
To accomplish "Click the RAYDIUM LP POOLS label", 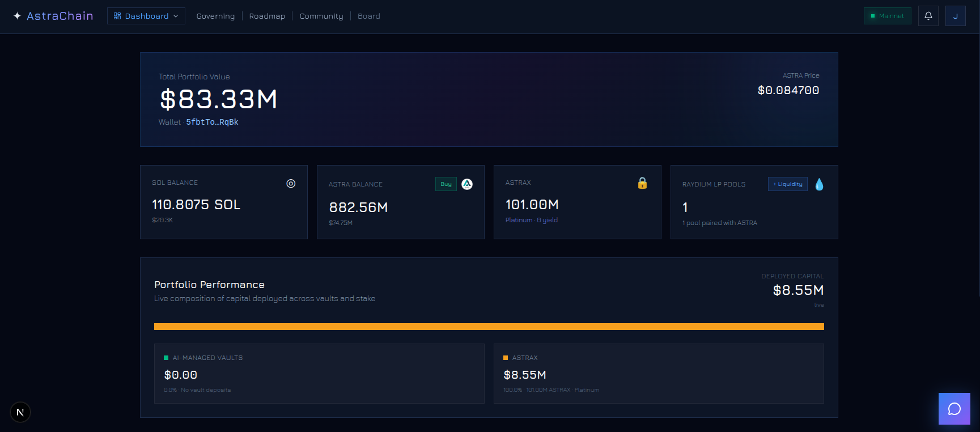I will [x=714, y=184].
